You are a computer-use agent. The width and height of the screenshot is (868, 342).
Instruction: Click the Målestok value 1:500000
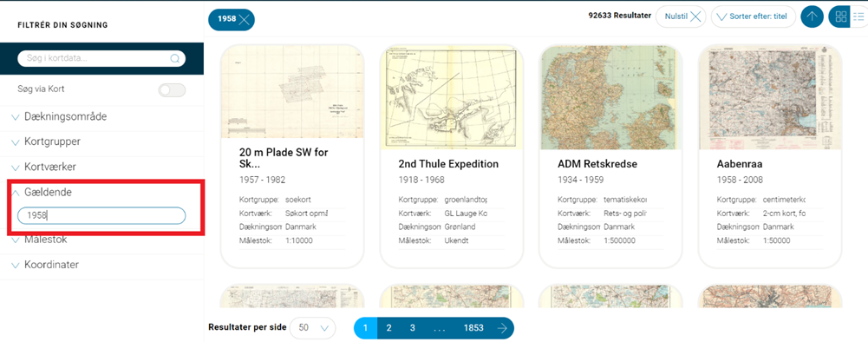click(x=619, y=240)
